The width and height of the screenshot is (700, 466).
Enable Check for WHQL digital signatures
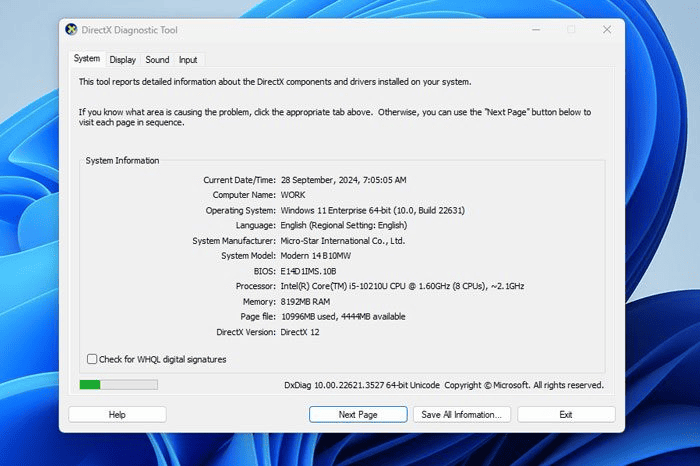click(x=92, y=359)
